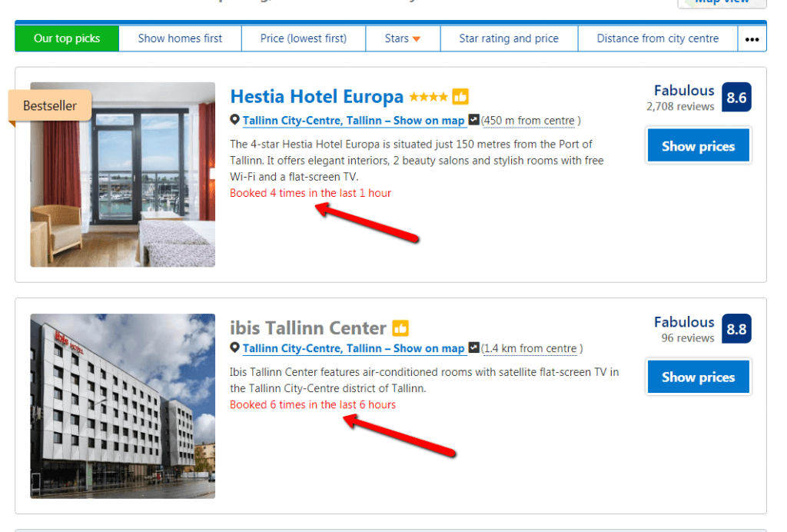Select the Our top picks tab
The image size is (787, 532).
(x=67, y=38)
